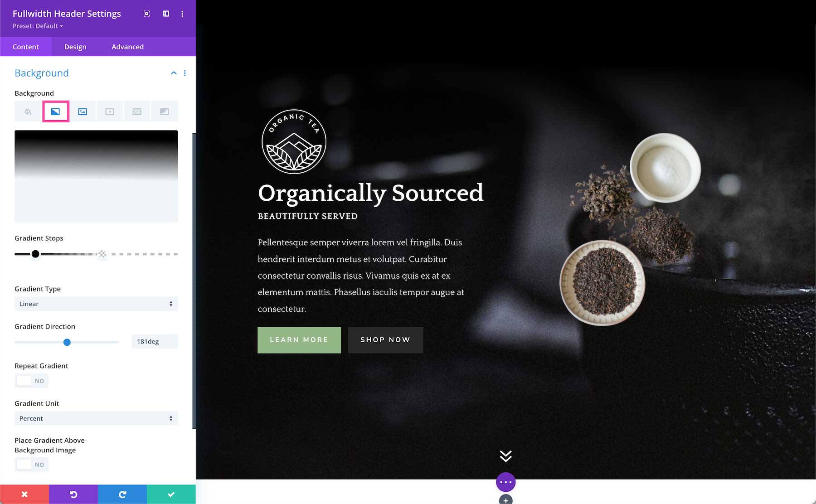Open the Gradient Type dropdown
Viewport: 816px width, 504px height.
click(96, 304)
